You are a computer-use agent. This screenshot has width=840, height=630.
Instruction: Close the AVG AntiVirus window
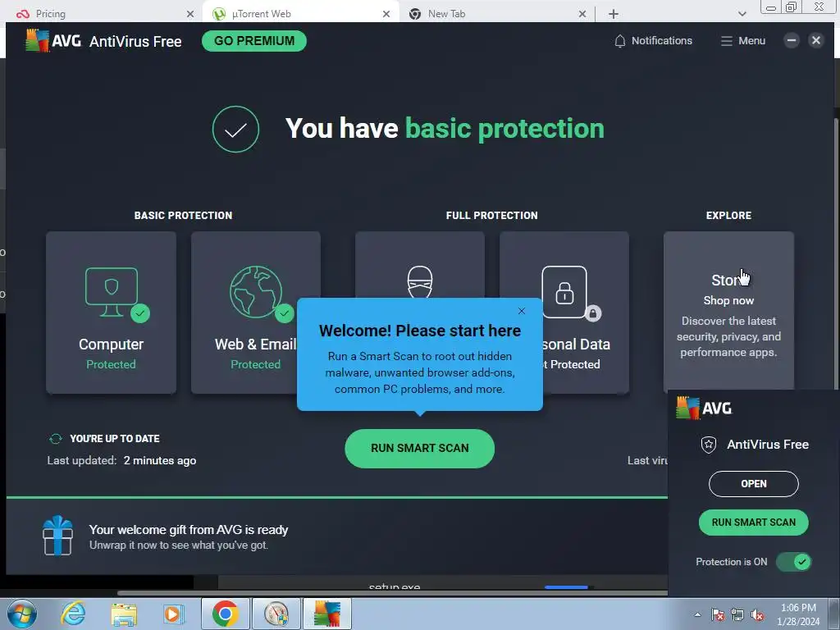coord(816,40)
